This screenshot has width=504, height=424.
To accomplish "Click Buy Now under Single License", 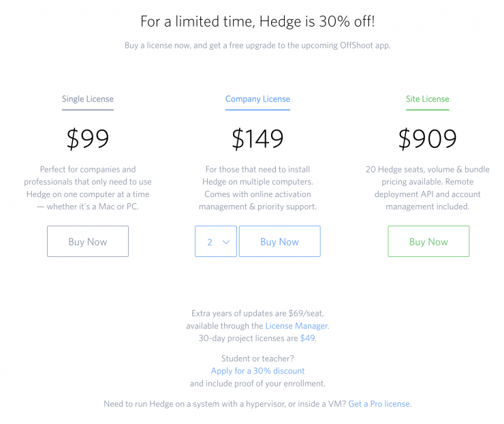I will [88, 241].
